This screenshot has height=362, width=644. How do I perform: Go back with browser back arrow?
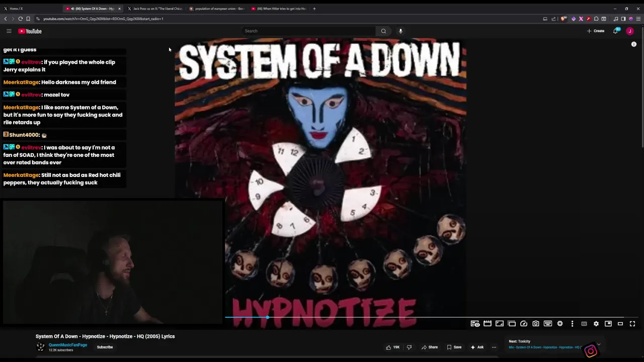click(x=6, y=19)
